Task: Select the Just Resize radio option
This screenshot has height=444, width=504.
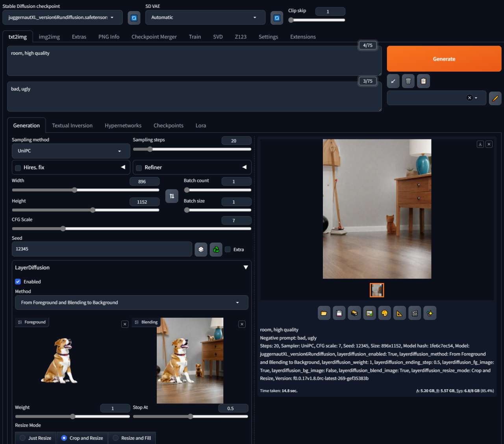Action: (35, 438)
